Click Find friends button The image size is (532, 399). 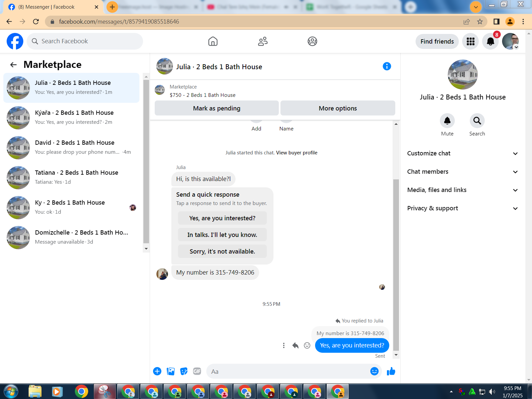coord(437,41)
